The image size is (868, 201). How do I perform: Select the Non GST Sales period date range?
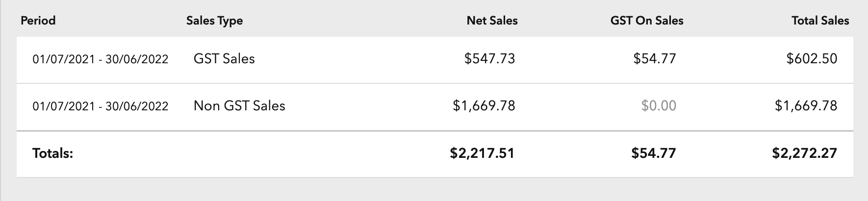pos(101,106)
